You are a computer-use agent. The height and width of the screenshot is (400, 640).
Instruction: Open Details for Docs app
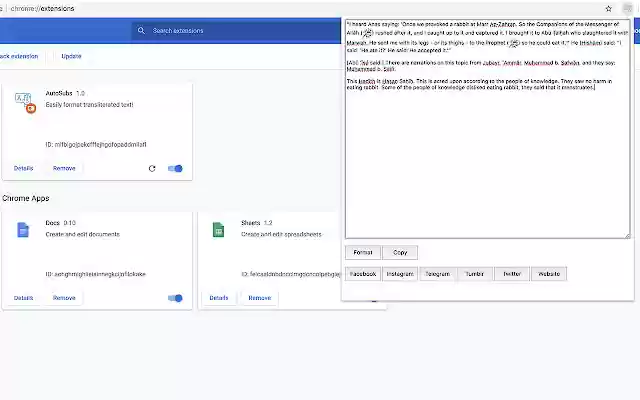pyautogui.click(x=23, y=298)
